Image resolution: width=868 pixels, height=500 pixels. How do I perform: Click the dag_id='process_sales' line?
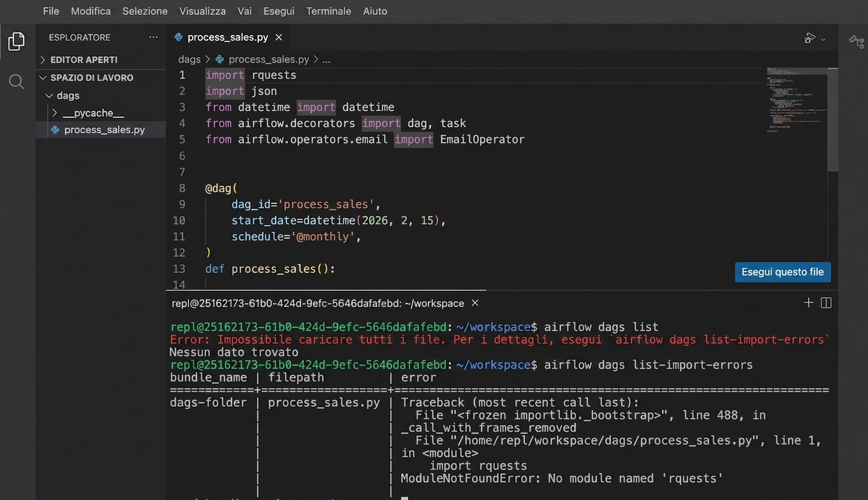tap(306, 204)
